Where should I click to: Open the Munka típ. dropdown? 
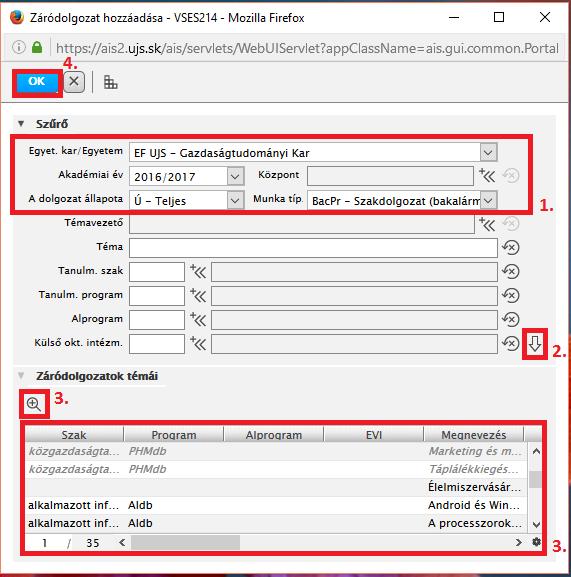coord(488,201)
